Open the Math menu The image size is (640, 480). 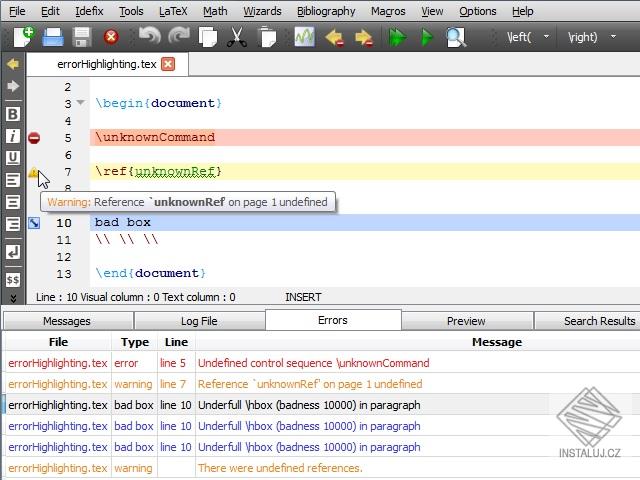tap(215, 11)
